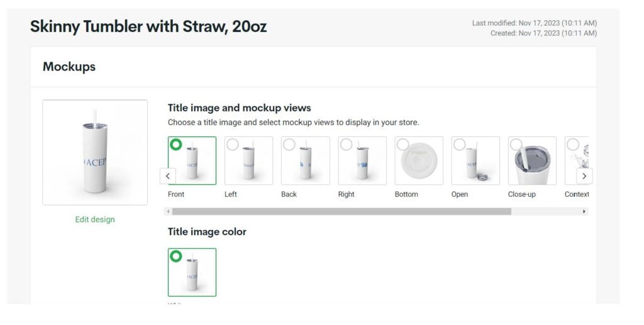Select the Open view radio button
This screenshot has height=325, width=644.
click(x=460, y=145)
